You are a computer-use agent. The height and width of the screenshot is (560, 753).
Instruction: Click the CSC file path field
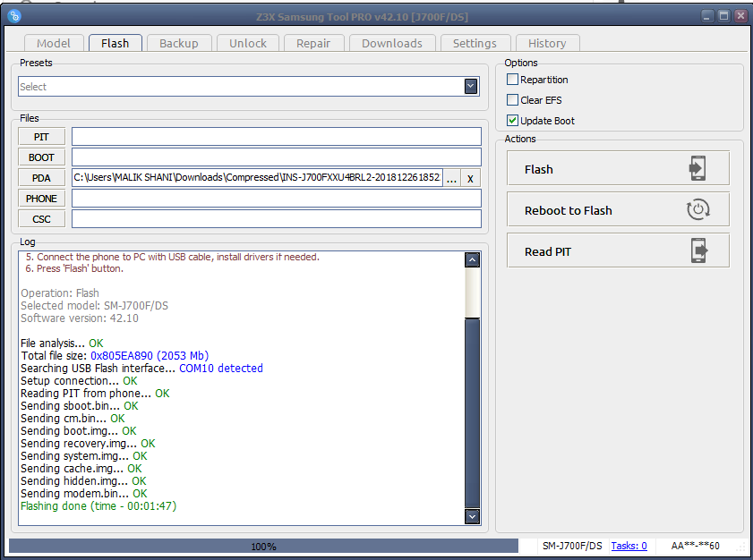tap(277, 219)
